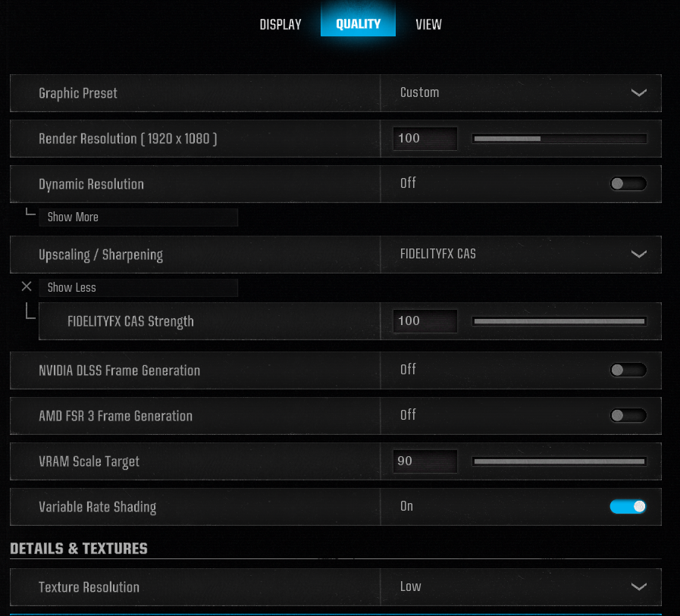Click the NVIDIA DLSS Frame Generation label

(119, 371)
